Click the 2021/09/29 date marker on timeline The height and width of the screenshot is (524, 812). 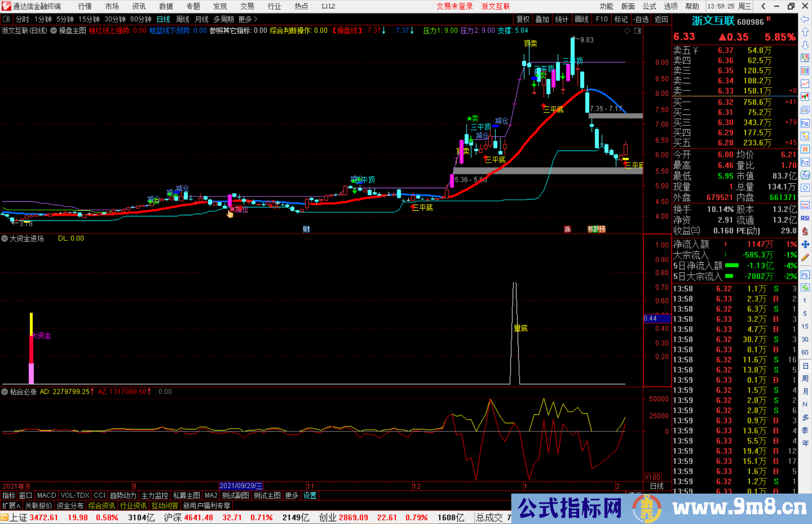pos(241,486)
